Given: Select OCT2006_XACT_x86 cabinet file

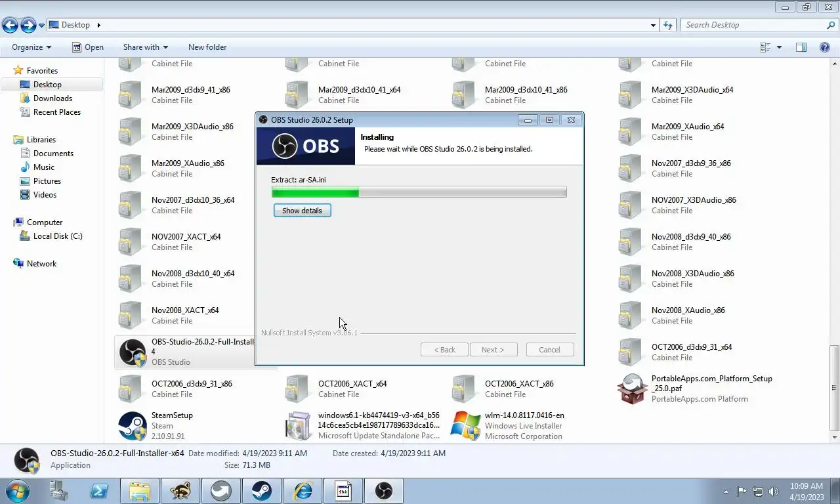Looking at the screenshot, I should click(x=519, y=384).
